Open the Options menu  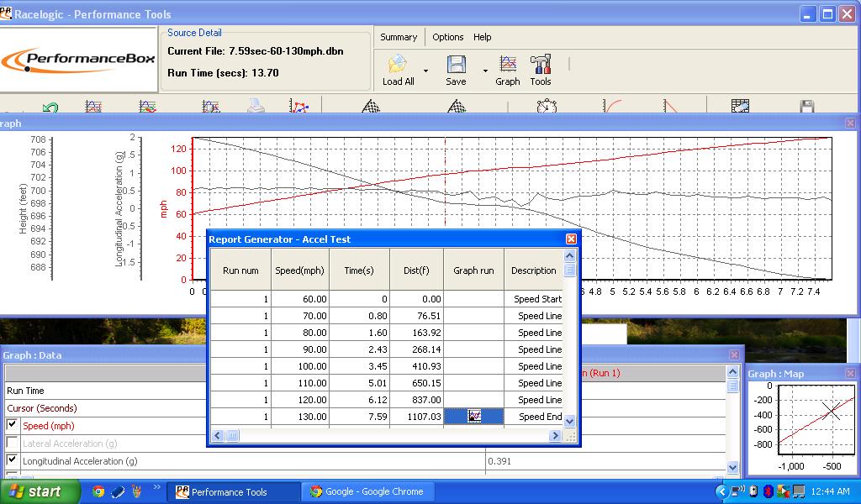pyautogui.click(x=448, y=37)
